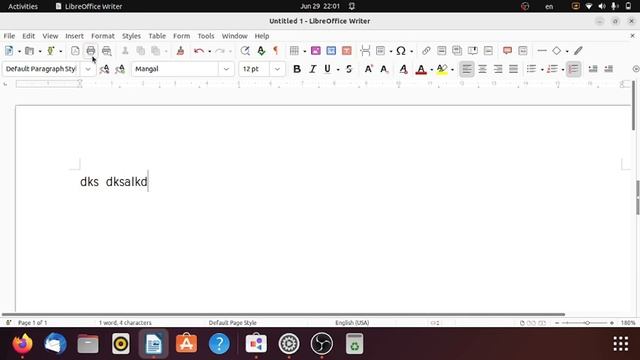Insert a comment
Screen dimensions: 640x360
[507, 51]
